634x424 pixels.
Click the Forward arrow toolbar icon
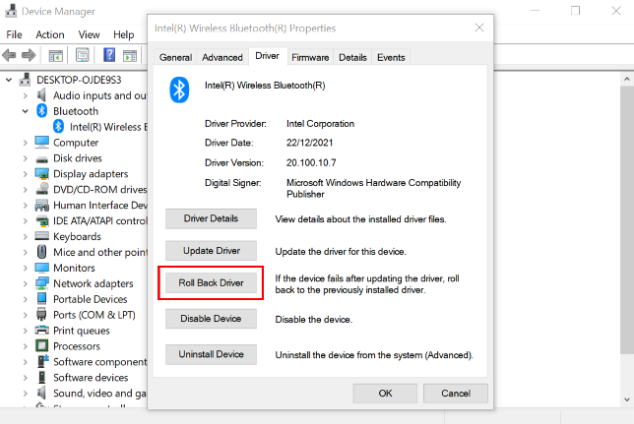click(28, 55)
